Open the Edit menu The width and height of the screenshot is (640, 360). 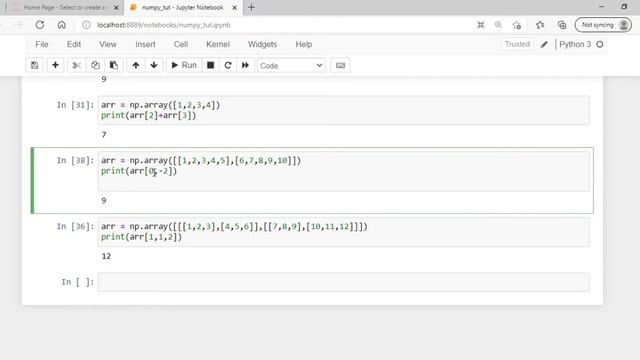pos(74,44)
